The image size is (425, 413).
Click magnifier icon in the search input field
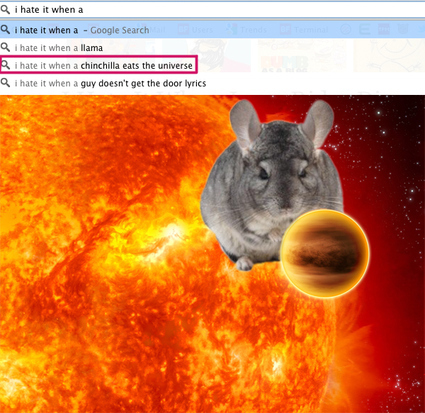pyautogui.click(x=5, y=10)
